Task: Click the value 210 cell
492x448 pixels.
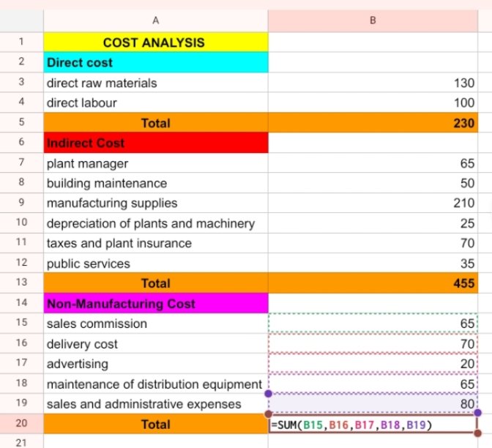Action: click(373, 203)
